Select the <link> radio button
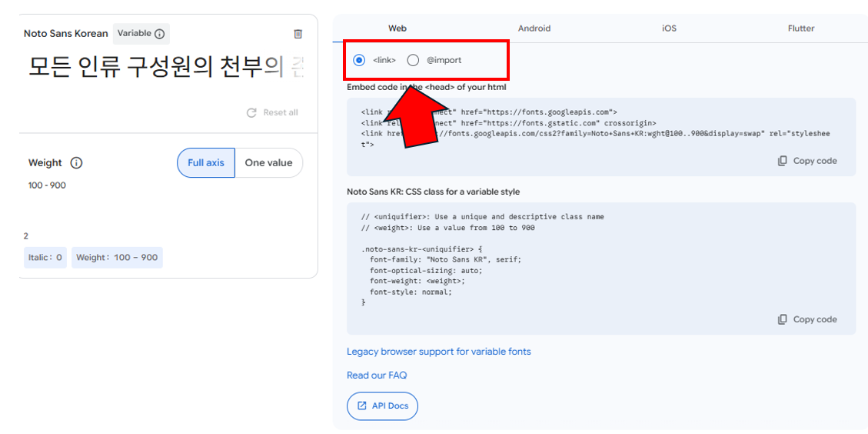 359,60
